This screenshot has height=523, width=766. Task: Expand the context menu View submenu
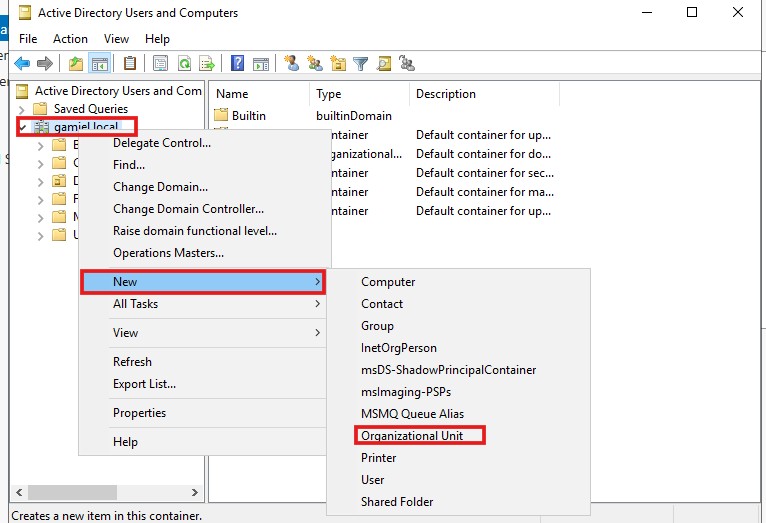(203, 333)
